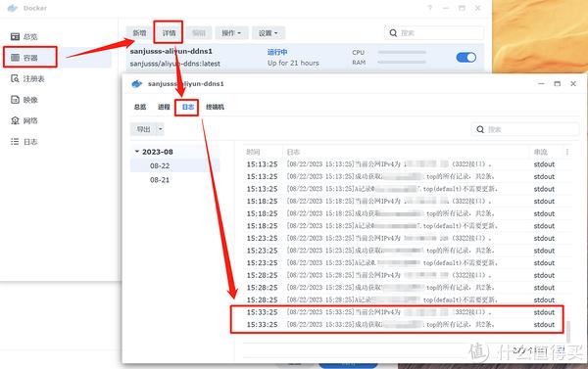This screenshot has height=369, width=588.
Task: Click the log table column options icon
Action: tap(567, 152)
